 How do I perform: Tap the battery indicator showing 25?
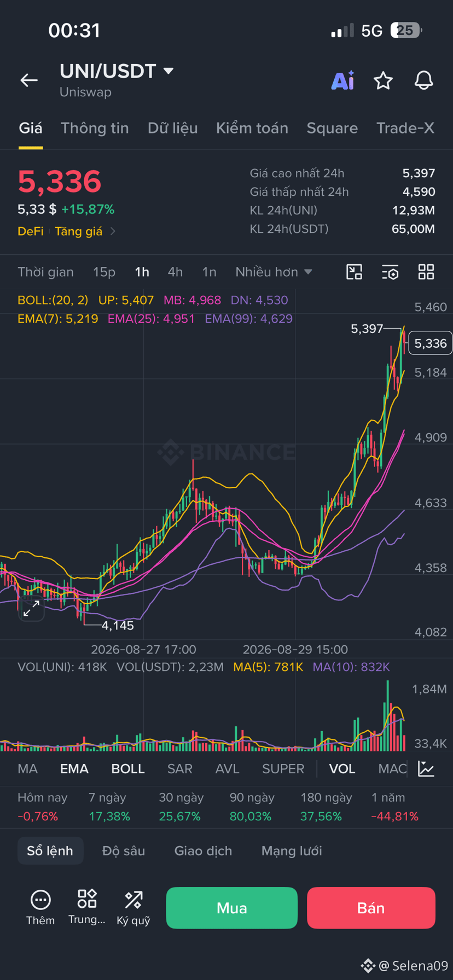[x=406, y=30]
